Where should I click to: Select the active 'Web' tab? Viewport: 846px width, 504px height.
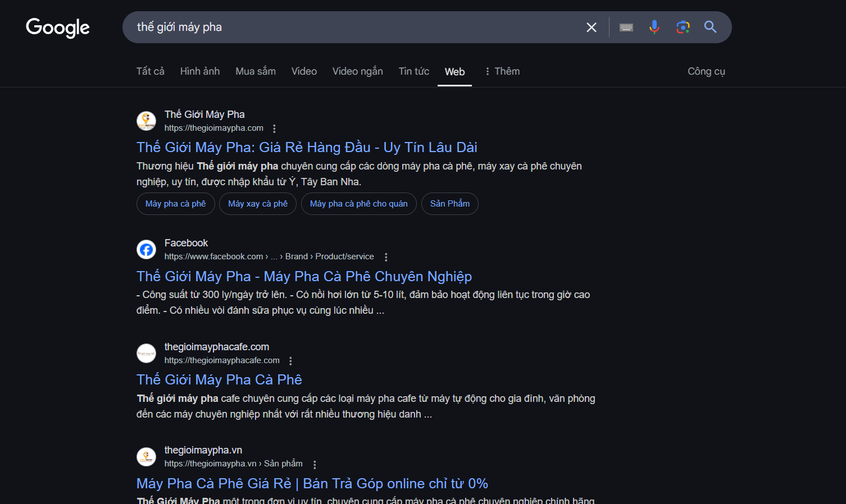pyautogui.click(x=454, y=72)
